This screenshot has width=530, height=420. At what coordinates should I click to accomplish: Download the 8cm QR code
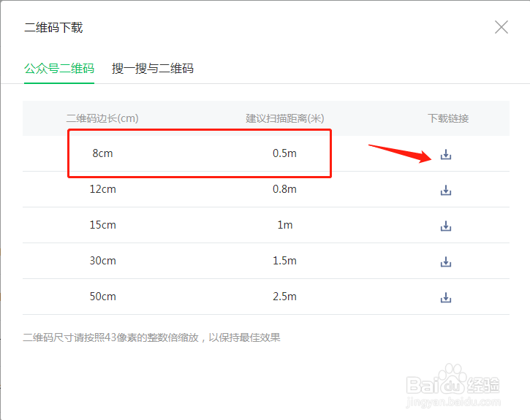click(446, 154)
